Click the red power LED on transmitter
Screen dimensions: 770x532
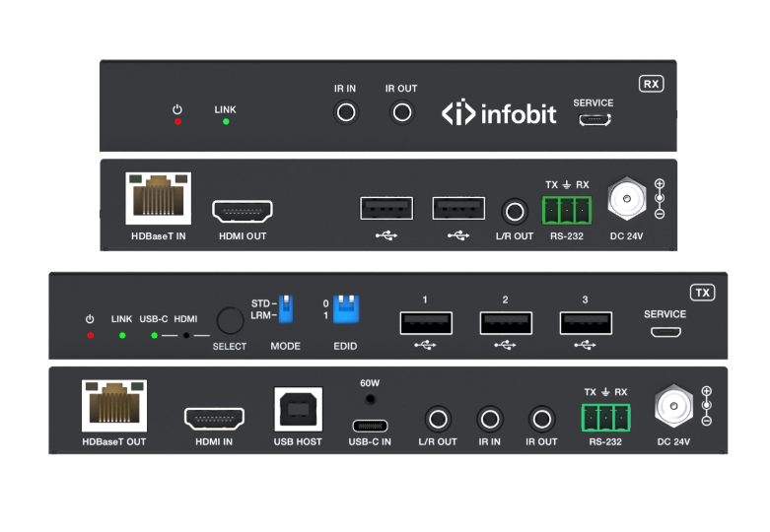click(90, 335)
